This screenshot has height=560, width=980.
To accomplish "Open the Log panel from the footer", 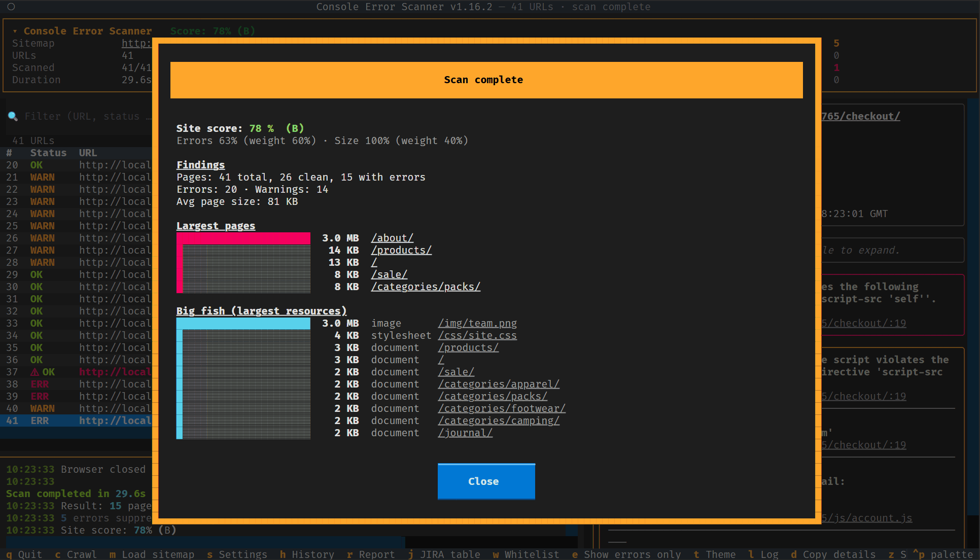I will [763, 554].
